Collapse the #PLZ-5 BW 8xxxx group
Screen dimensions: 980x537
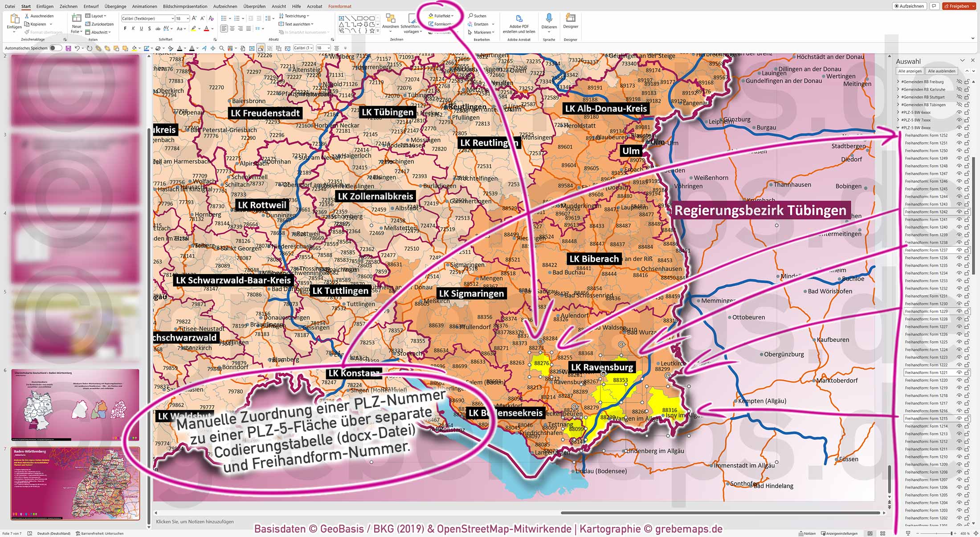click(897, 128)
